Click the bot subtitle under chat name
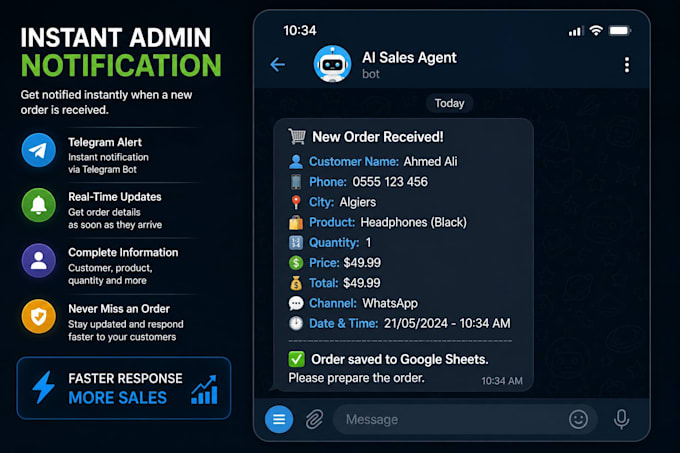Viewport: 680px width, 453px height. [x=371, y=74]
